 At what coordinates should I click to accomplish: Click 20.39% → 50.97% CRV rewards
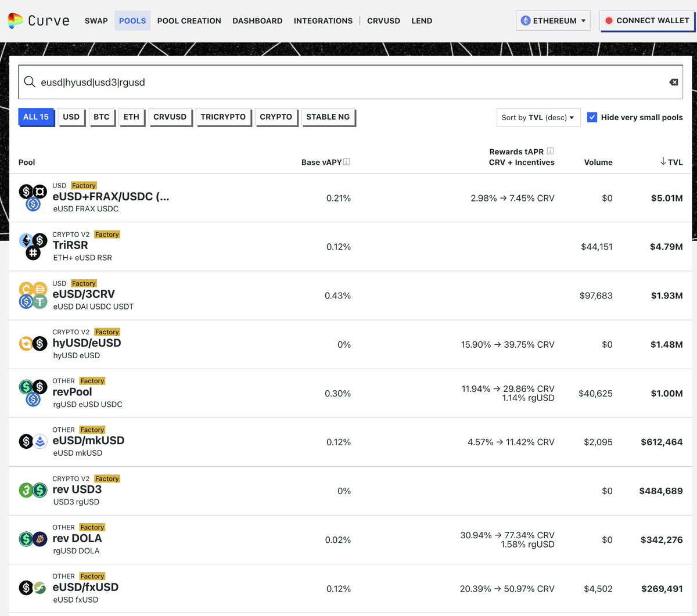coord(507,589)
